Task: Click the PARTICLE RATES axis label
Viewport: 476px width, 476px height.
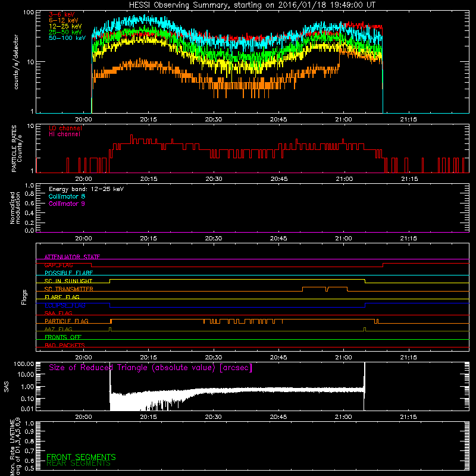Action: [x=17, y=149]
